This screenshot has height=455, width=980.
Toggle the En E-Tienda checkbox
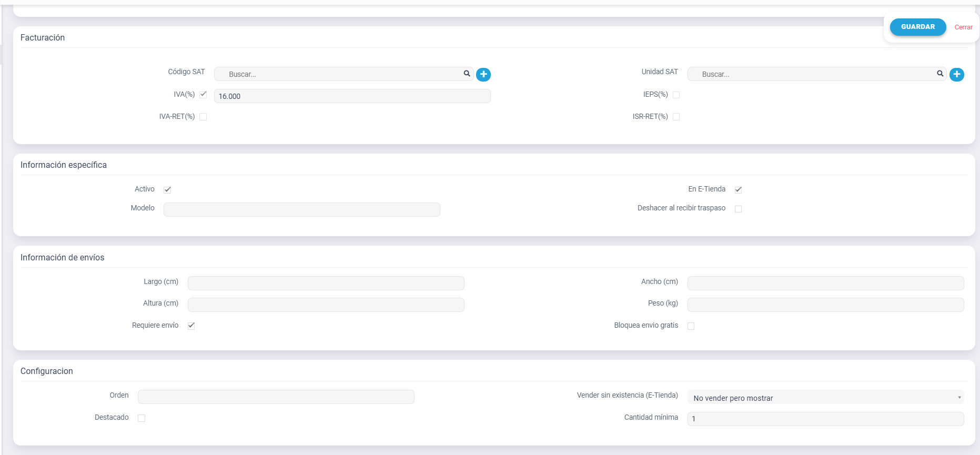tap(738, 189)
